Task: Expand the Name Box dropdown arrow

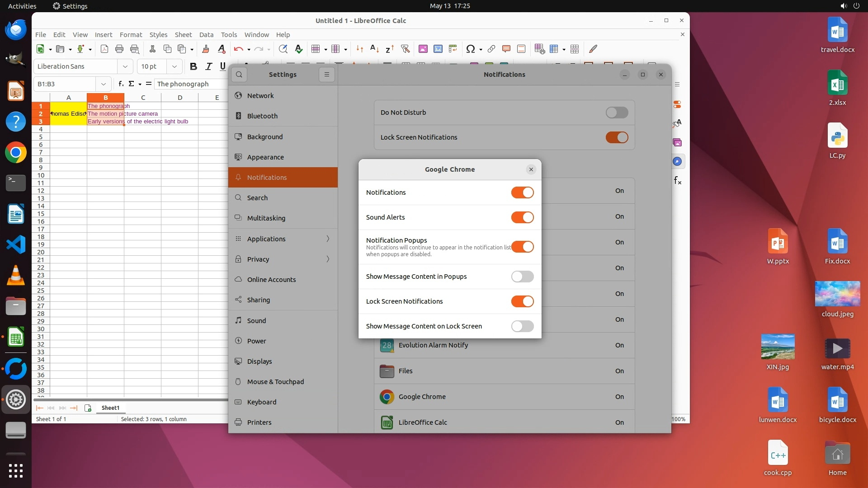Action: coord(104,84)
